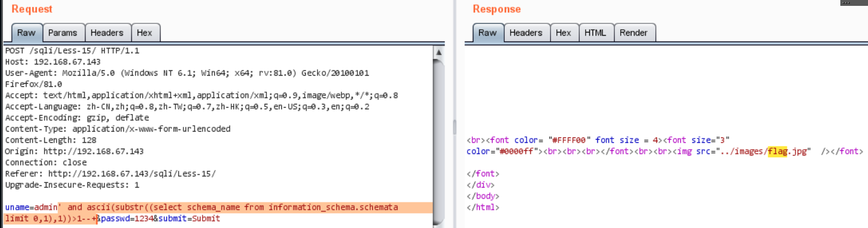The image size is (868, 228).
Task: Click the splitter handle between request and response
Action: pos(455,127)
